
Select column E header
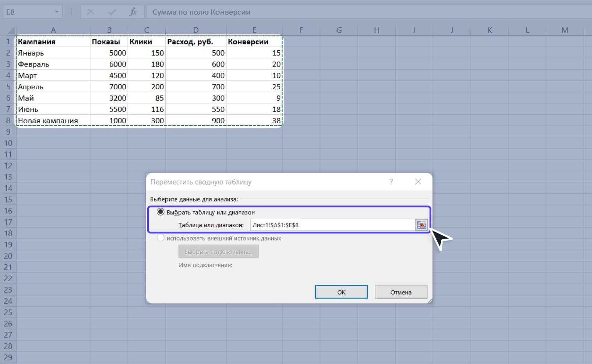pyautogui.click(x=254, y=30)
